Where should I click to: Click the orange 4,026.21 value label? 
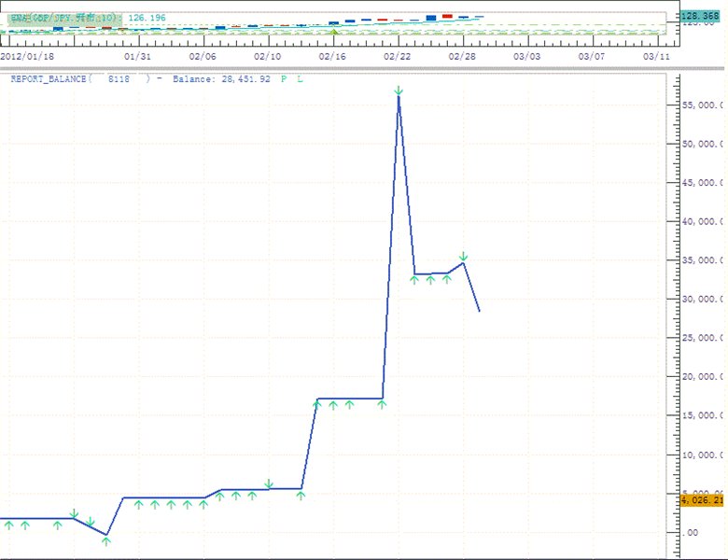pyautogui.click(x=701, y=500)
